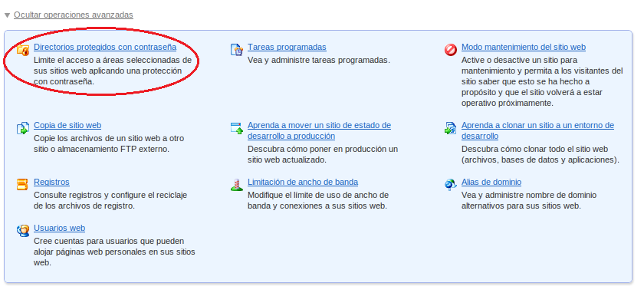Open the Copia de sitio web link

tap(67, 125)
